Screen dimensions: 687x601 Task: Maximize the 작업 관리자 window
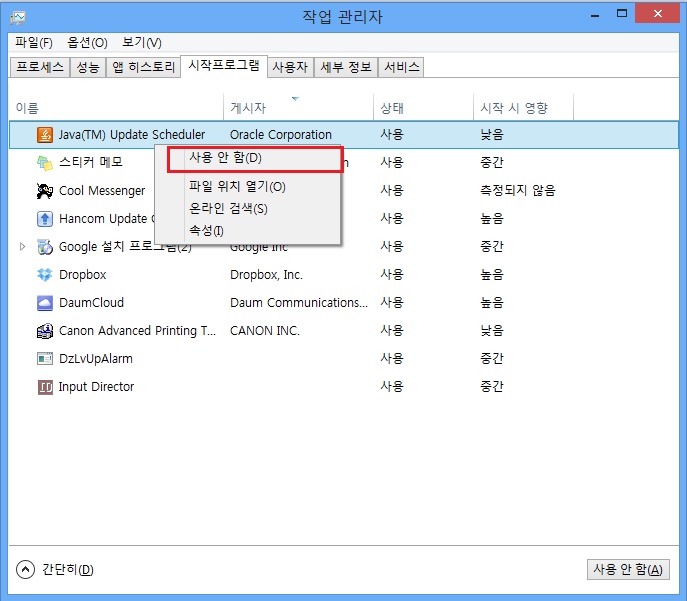622,14
